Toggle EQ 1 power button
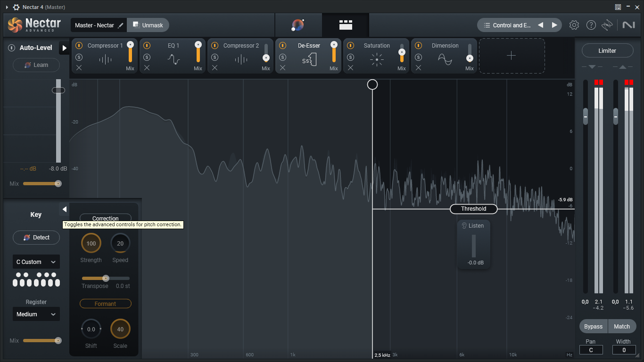The image size is (644, 362). [147, 46]
